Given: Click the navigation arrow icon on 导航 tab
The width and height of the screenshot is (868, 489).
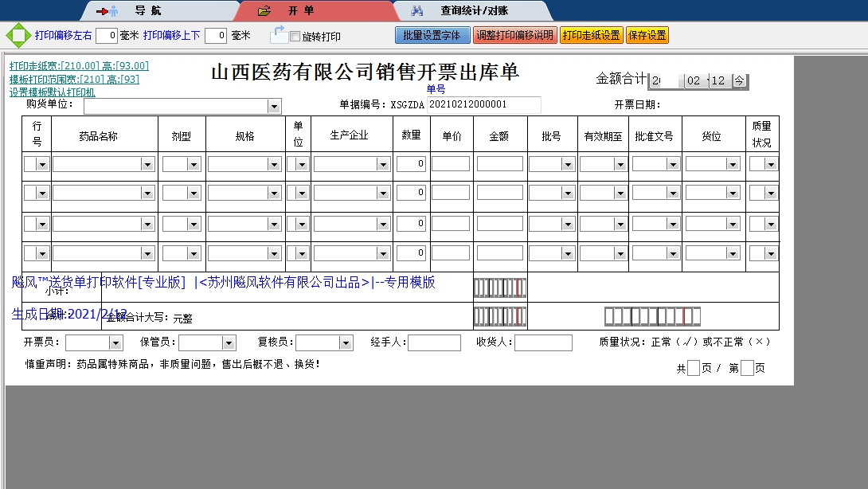Looking at the screenshot, I should click(x=104, y=11).
